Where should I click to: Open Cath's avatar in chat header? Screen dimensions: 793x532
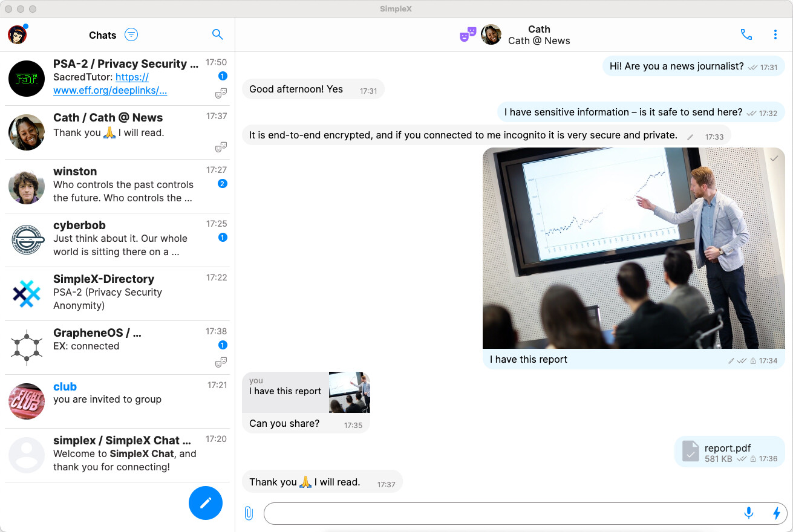click(491, 34)
